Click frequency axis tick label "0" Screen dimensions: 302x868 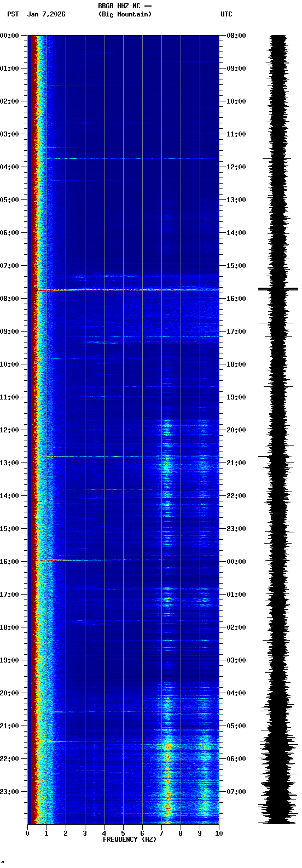pyautogui.click(x=27, y=833)
